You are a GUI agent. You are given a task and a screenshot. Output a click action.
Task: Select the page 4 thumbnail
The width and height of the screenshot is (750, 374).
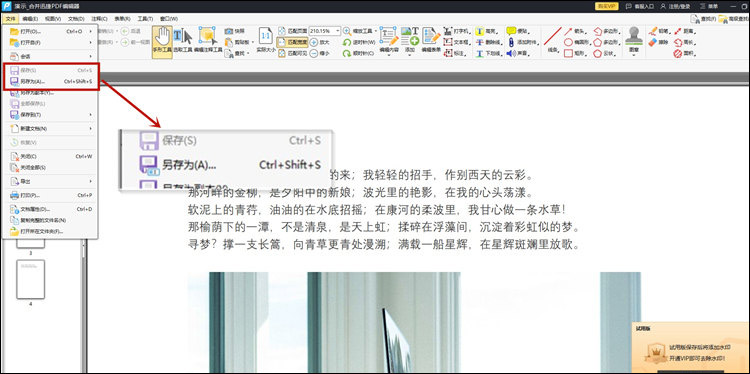pos(31,279)
